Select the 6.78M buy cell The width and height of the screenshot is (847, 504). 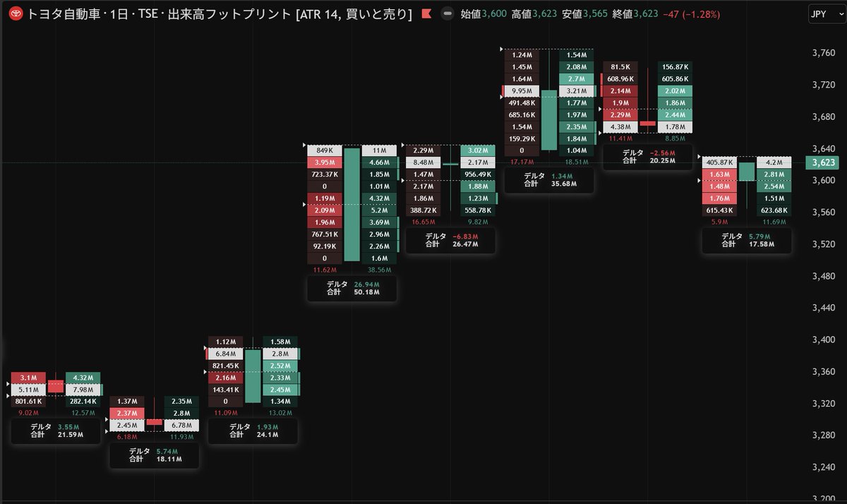pyautogui.click(x=183, y=426)
